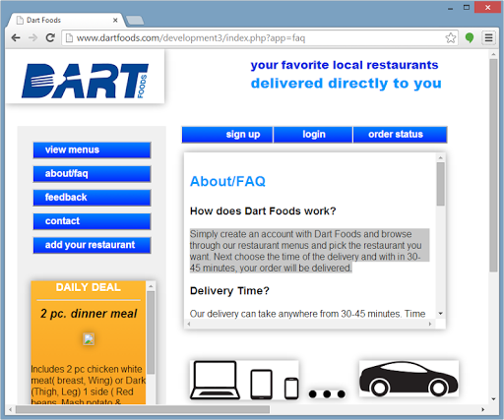Click the add your restaurant button
504x420 pixels.
92,245
